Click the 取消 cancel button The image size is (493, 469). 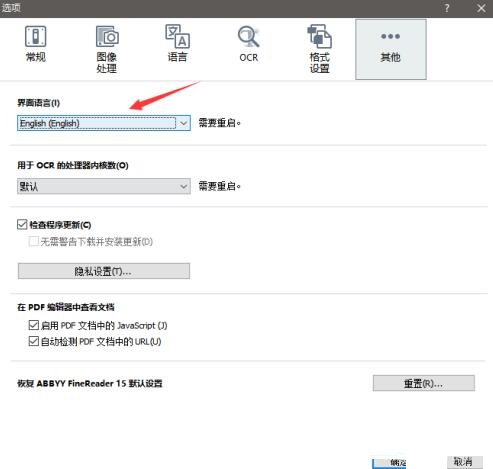click(465, 462)
